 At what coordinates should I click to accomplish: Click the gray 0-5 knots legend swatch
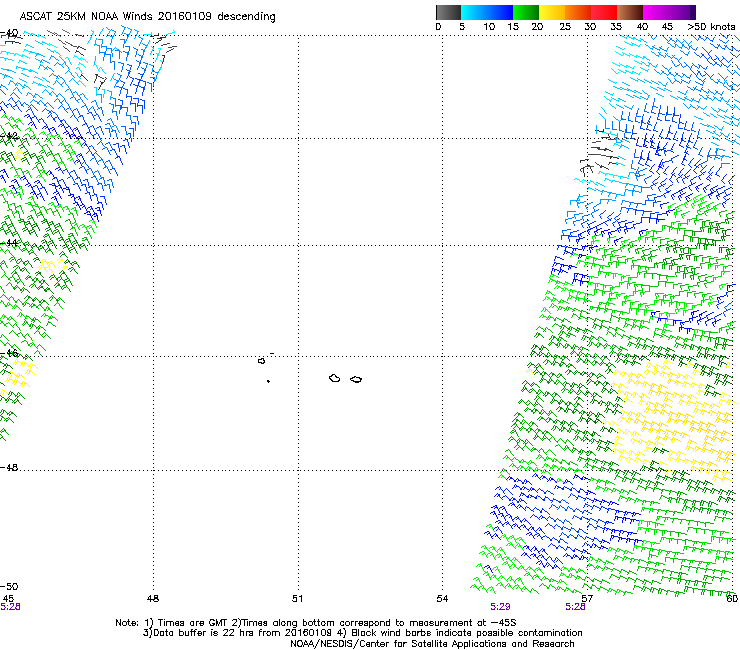click(x=448, y=12)
